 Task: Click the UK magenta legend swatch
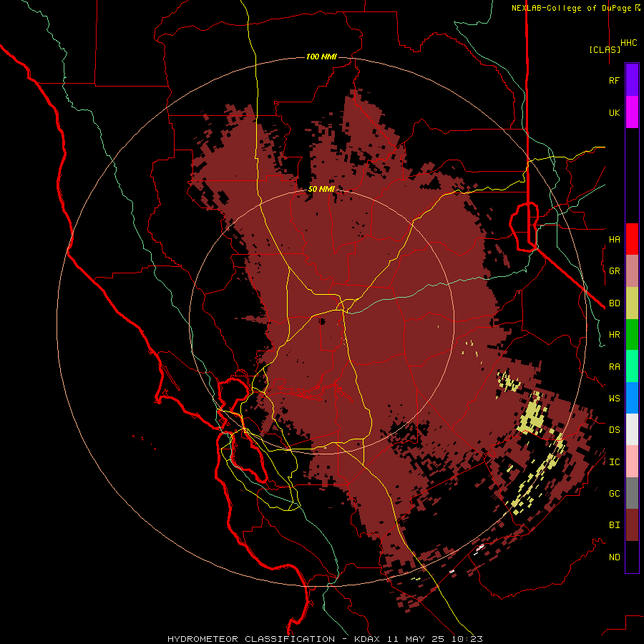632,112
